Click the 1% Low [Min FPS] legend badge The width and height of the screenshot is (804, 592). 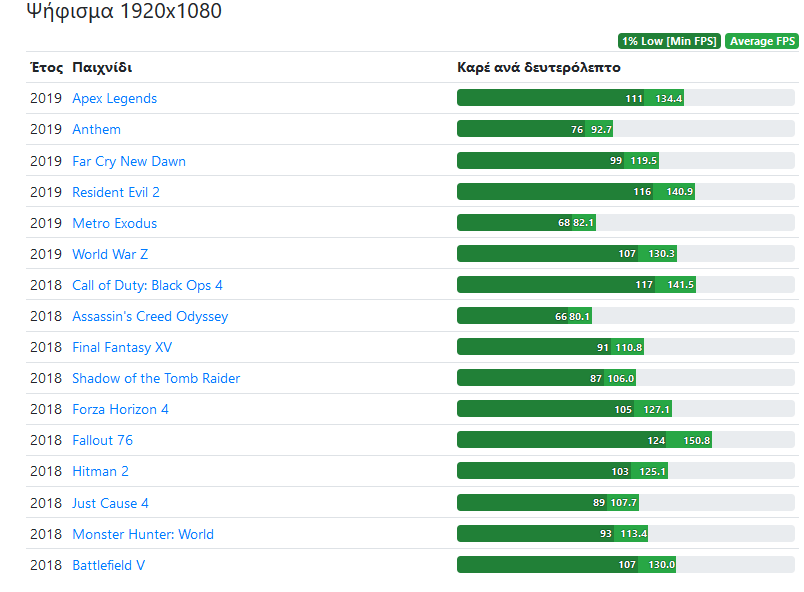[669, 41]
